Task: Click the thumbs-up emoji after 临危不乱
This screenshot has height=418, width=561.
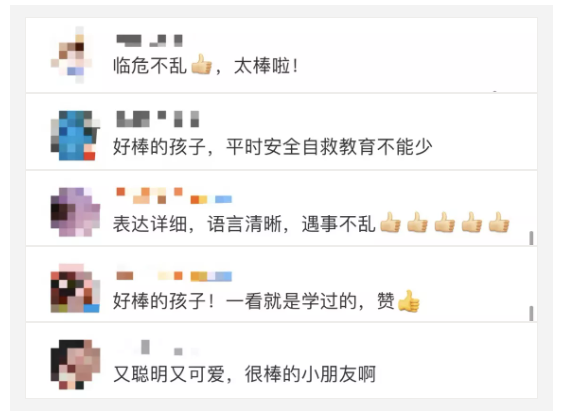Action: coord(201,65)
